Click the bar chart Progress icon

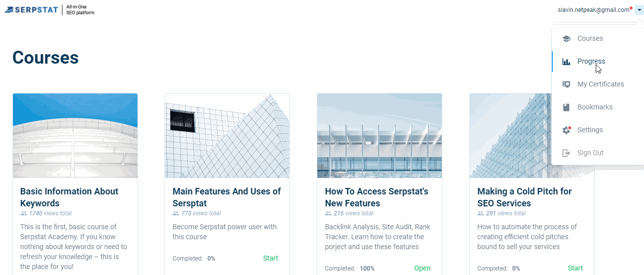tap(566, 62)
